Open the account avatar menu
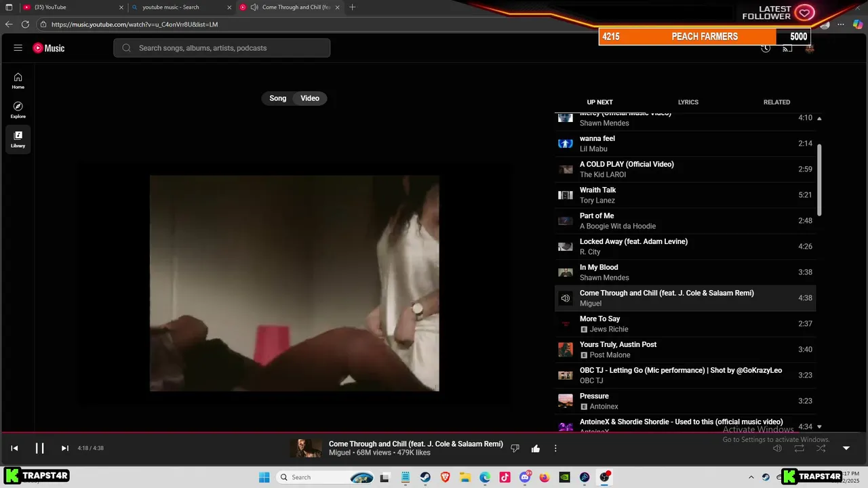 tap(809, 48)
